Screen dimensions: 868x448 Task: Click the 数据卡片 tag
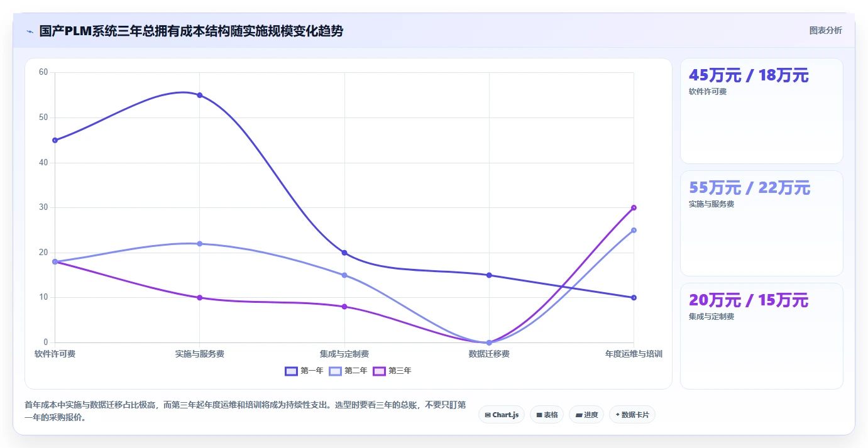coord(632,415)
